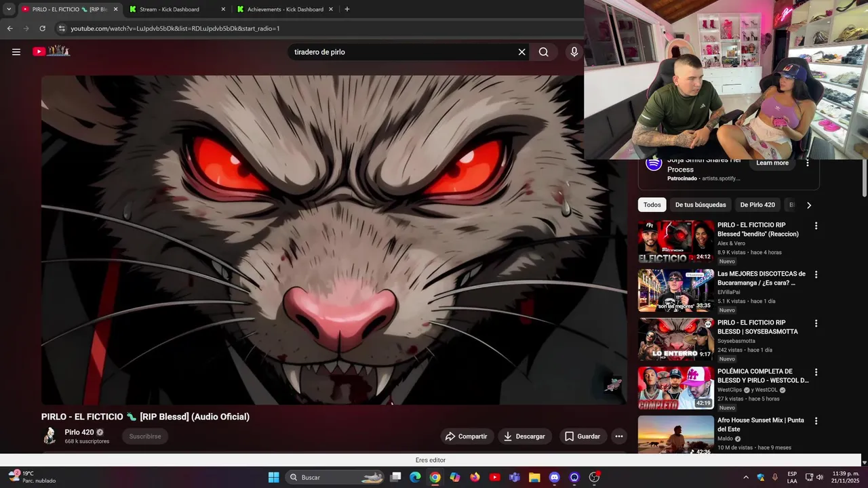Switch input language ESP LAA
Screen dimensions: 868x488
pos(792,477)
